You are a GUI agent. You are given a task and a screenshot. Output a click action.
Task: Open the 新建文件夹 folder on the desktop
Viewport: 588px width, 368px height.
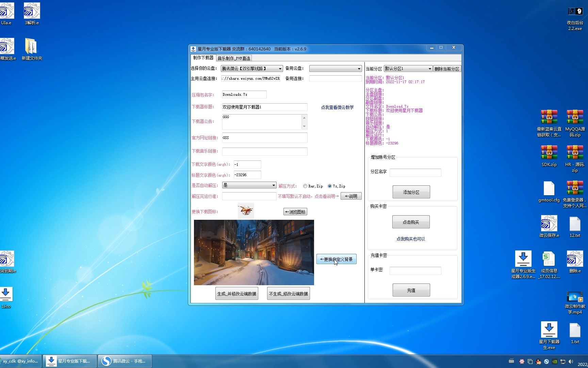(x=32, y=49)
